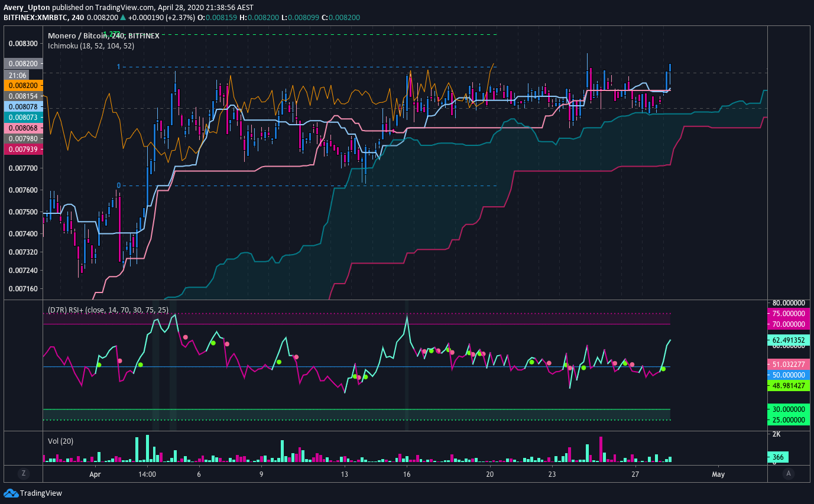Click the 0.007500 price axis value
Image resolution: width=814 pixels, height=504 pixels.
pyautogui.click(x=23, y=212)
